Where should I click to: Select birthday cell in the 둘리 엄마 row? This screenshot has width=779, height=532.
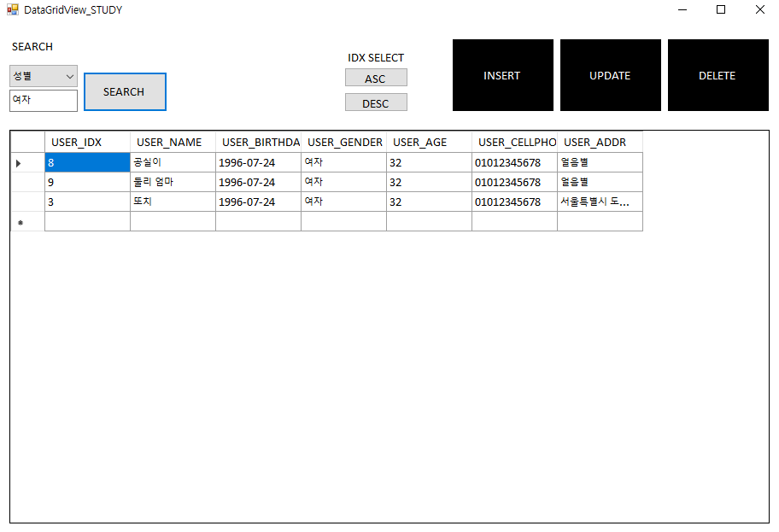tap(258, 182)
